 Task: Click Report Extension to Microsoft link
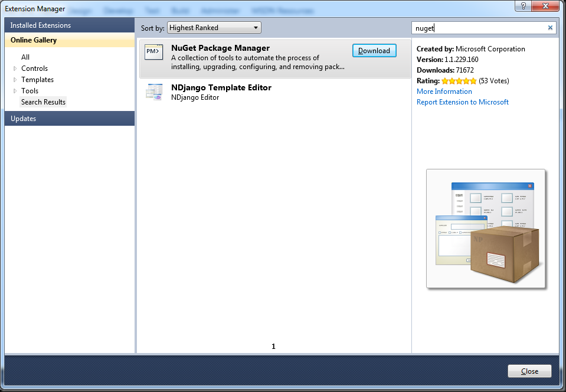(462, 102)
